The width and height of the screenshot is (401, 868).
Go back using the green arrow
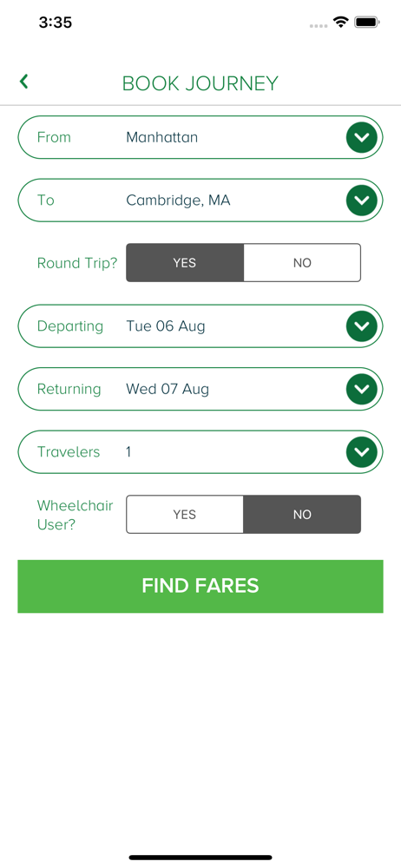point(23,82)
